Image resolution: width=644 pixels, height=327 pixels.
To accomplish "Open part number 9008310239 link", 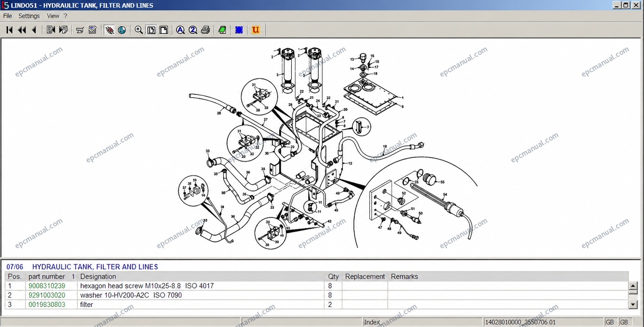I will pos(47,286).
